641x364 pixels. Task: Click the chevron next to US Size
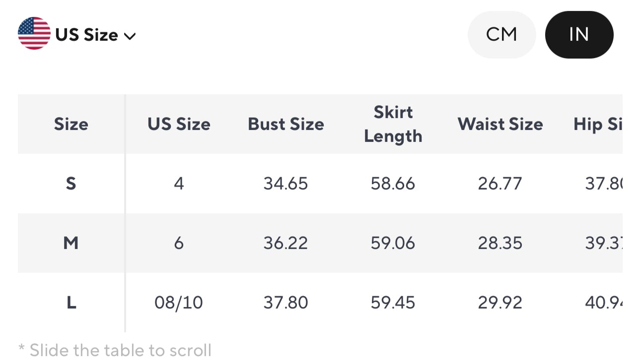[130, 36]
